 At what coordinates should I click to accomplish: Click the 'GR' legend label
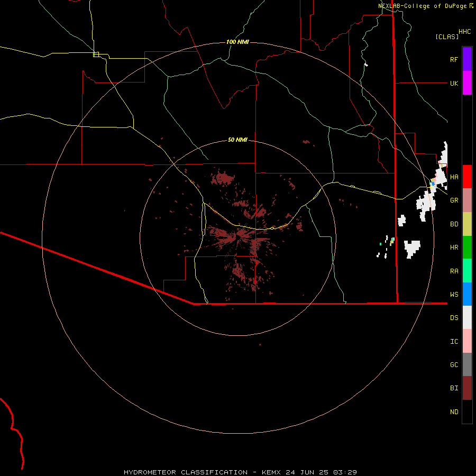[x=454, y=200]
